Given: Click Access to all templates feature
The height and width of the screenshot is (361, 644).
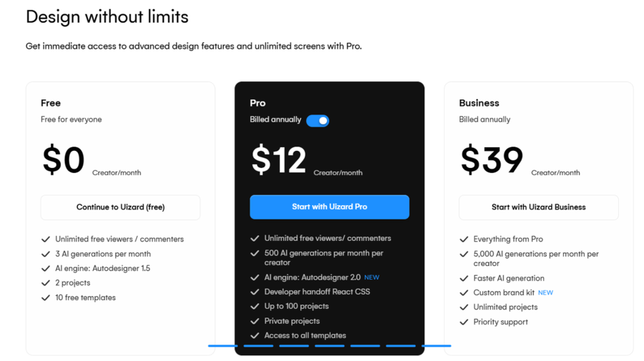Looking at the screenshot, I should coord(305,335).
